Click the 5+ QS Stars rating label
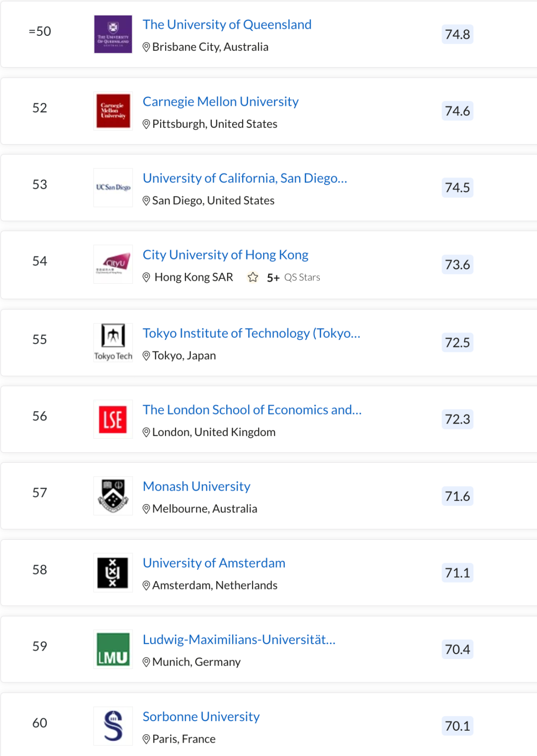Viewport: 537px width, 756px height. (293, 277)
